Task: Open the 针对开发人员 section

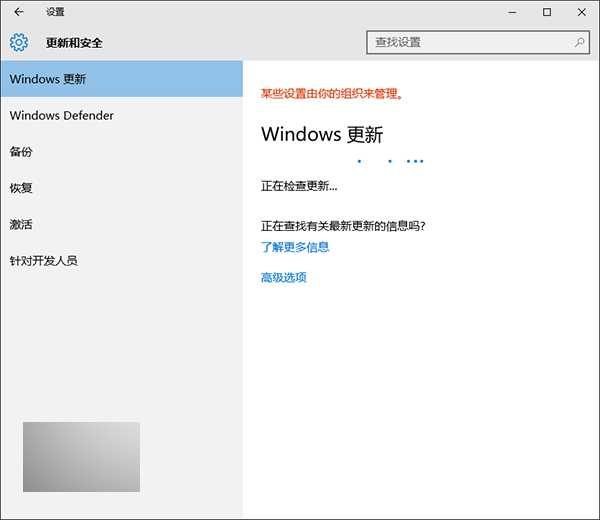Action: [122, 261]
